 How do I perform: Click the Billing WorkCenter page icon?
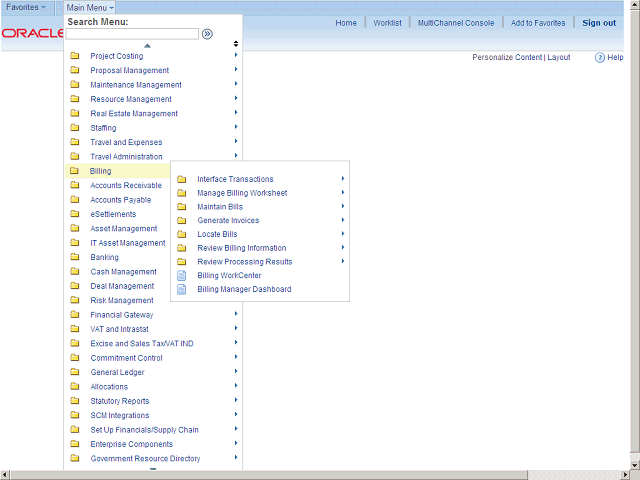[181, 276]
